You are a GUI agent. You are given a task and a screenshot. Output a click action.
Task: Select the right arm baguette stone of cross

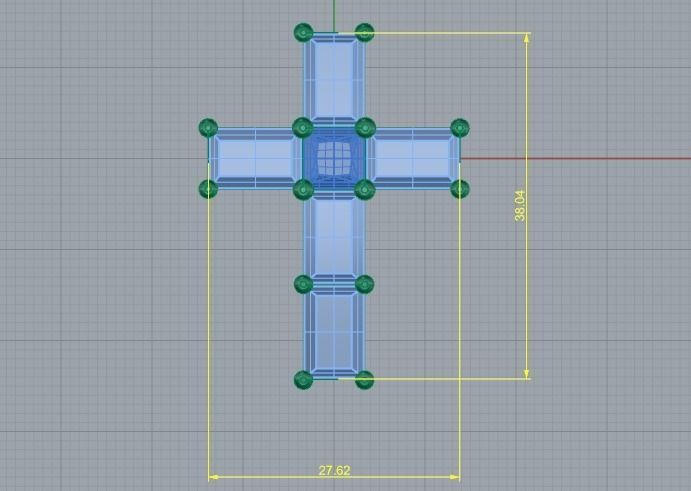click(413, 159)
